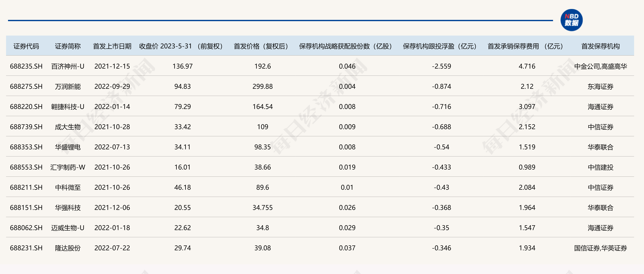Click issue price 39.08

click(x=263, y=248)
